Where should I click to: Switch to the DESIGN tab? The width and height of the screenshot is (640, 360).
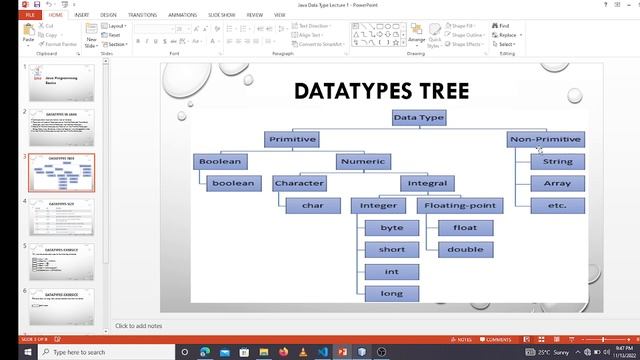pos(108,15)
